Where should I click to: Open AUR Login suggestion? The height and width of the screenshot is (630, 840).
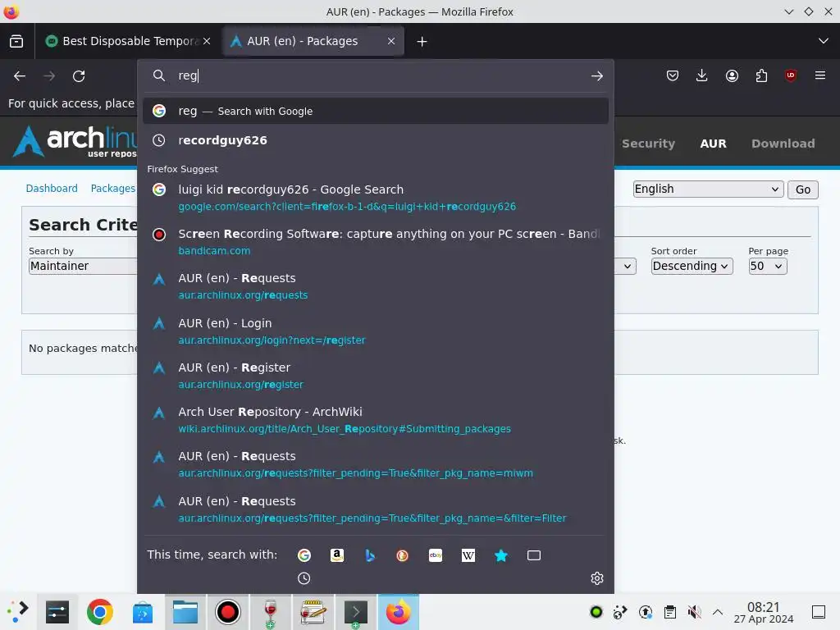pos(376,331)
